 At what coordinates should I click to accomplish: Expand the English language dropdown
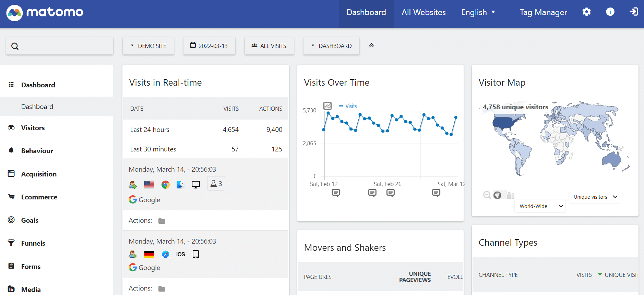click(478, 12)
